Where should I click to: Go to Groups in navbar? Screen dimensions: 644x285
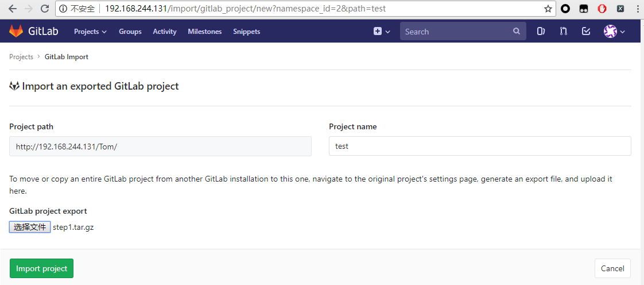(130, 32)
